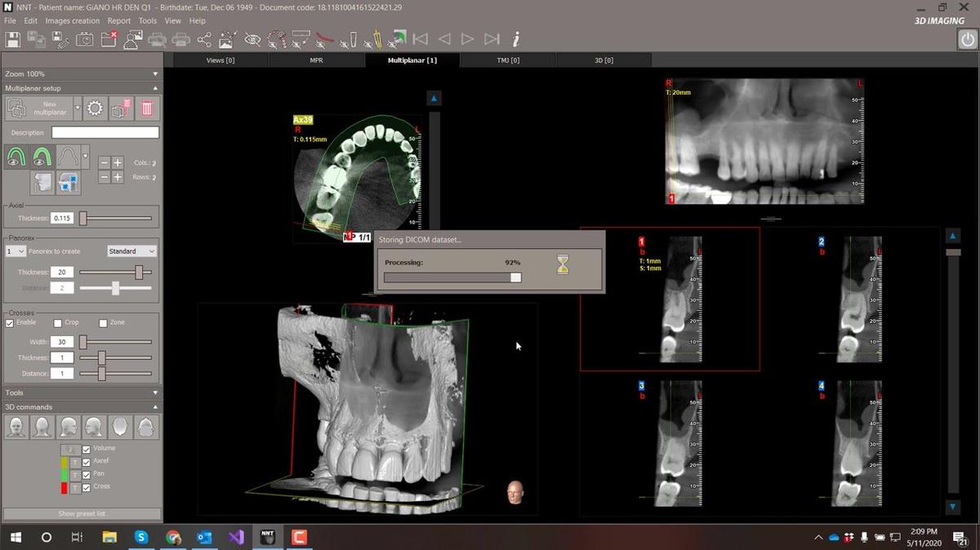Click the Save floppy disk toolbar icon
The height and width of the screenshot is (550, 980).
[x=12, y=38]
